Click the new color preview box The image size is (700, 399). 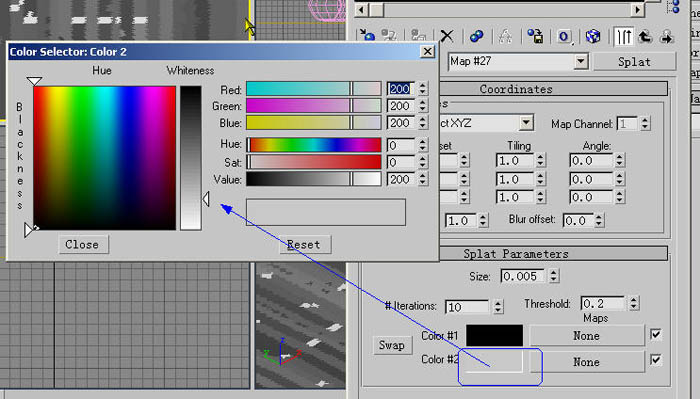(326, 212)
